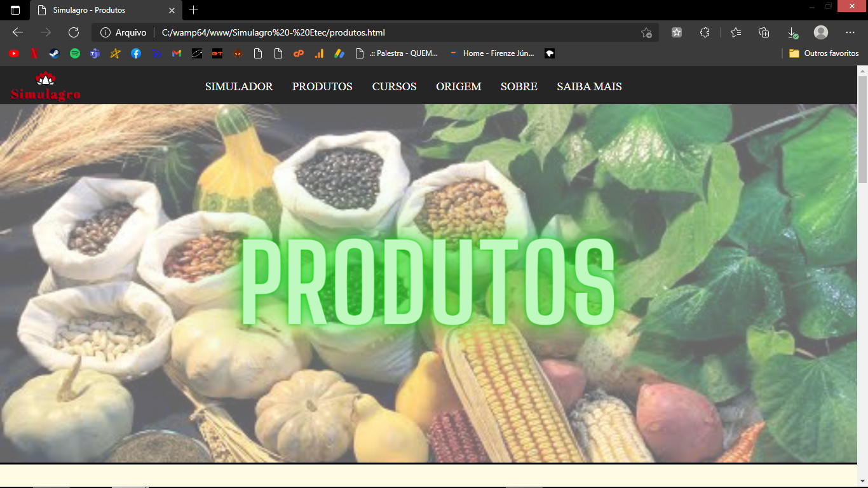Open Facebook from the favorites bar
Screen dimensions: 868x488
136,53
